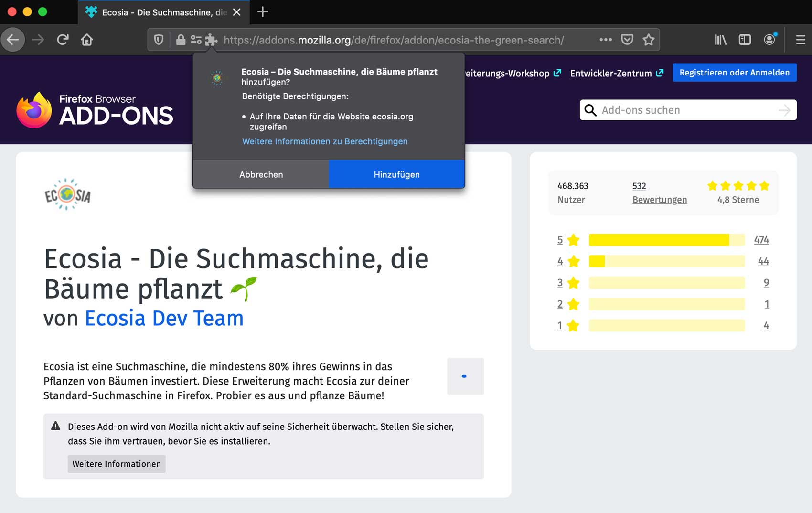Close the Ecosia browser tab
Viewport: 812px width, 513px height.
click(236, 12)
